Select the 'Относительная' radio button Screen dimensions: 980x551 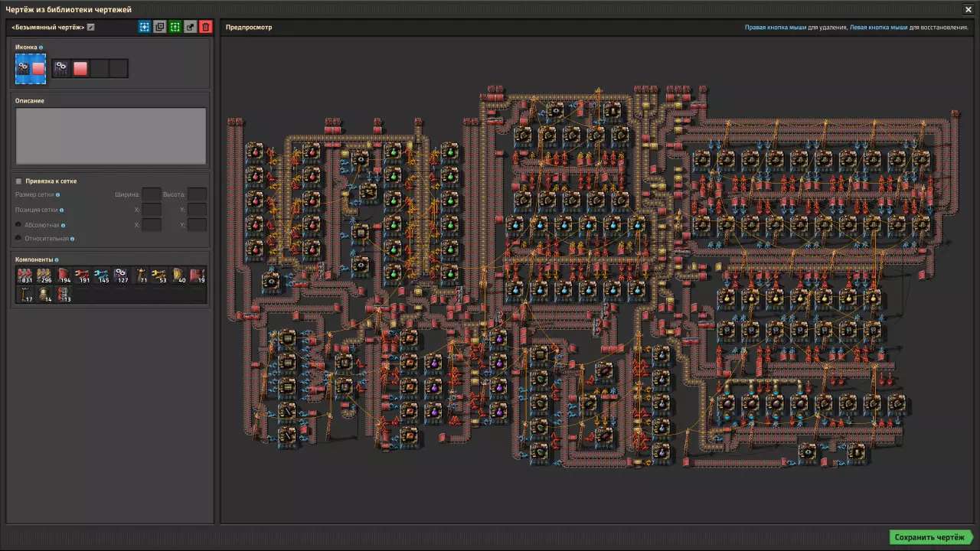point(19,239)
